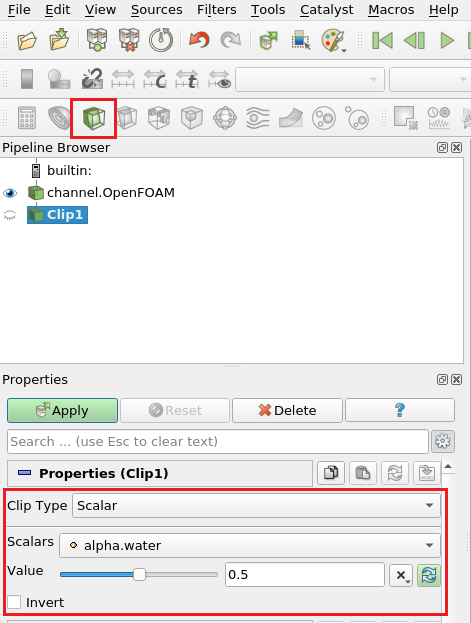Click the Undo arrow icon
Image resolution: width=471 pixels, height=623 pixels.
[x=199, y=40]
